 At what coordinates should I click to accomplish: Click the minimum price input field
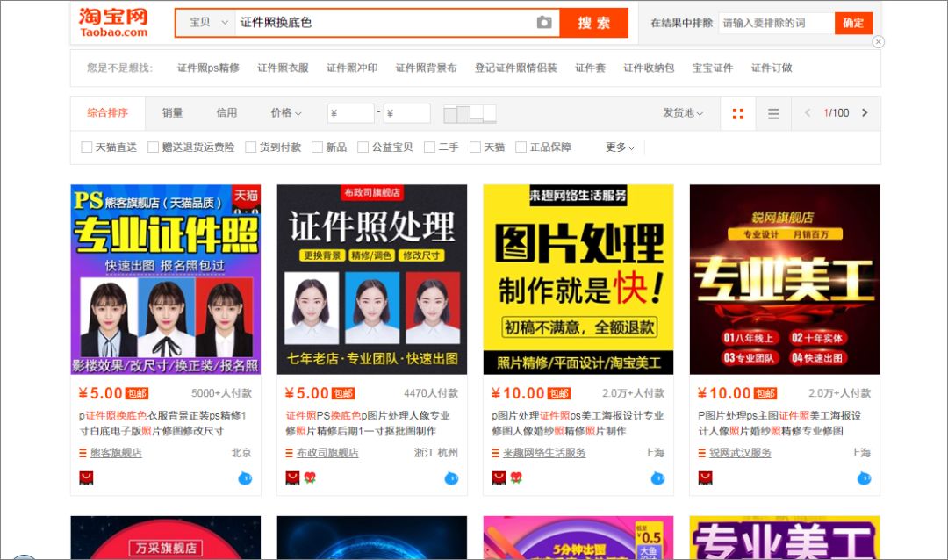[x=351, y=112]
